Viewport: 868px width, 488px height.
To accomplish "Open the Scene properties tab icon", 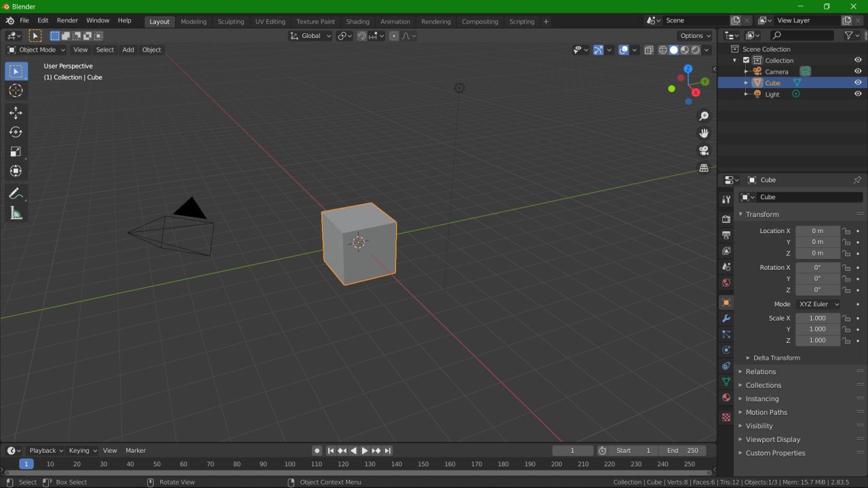I will coord(726,267).
